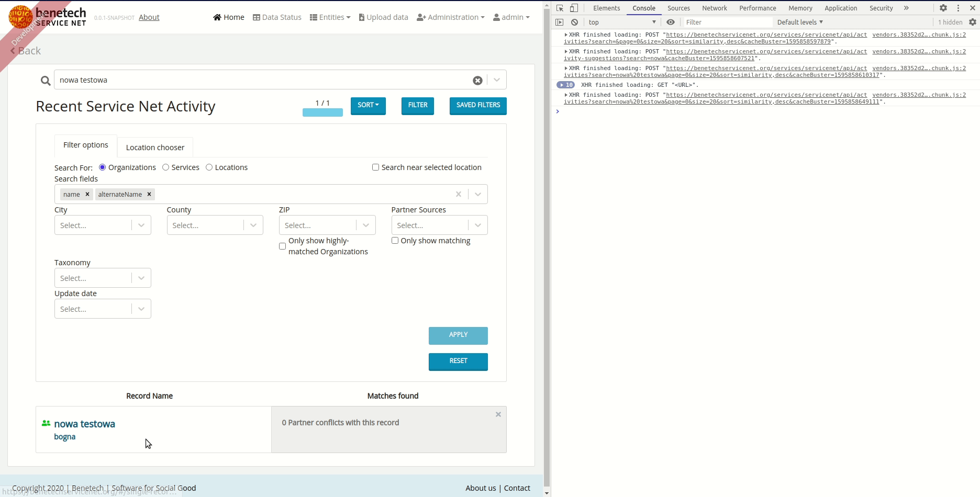Close the DevTools panel
This screenshot has width=980, height=497.
pos(973,8)
